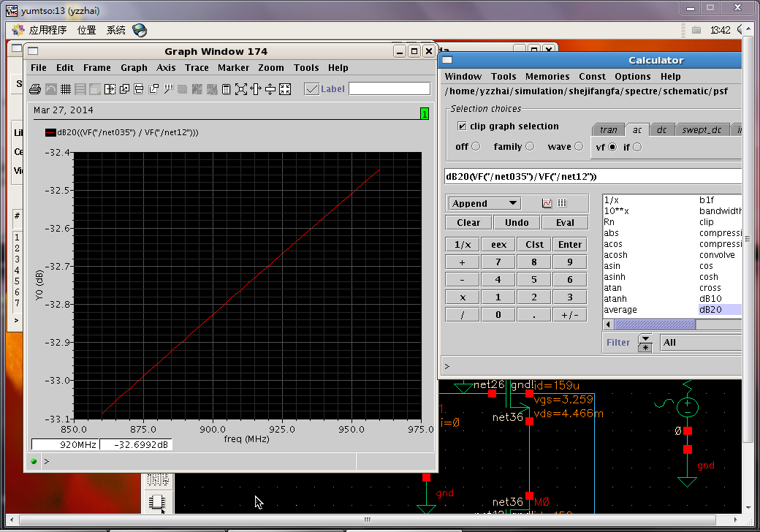Click the zoom-to-fit icon with four arrows
This screenshot has width=760, height=532.
click(x=240, y=89)
